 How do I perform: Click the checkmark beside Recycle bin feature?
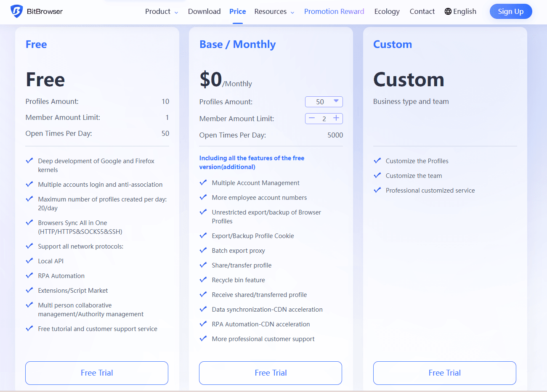[203, 280]
